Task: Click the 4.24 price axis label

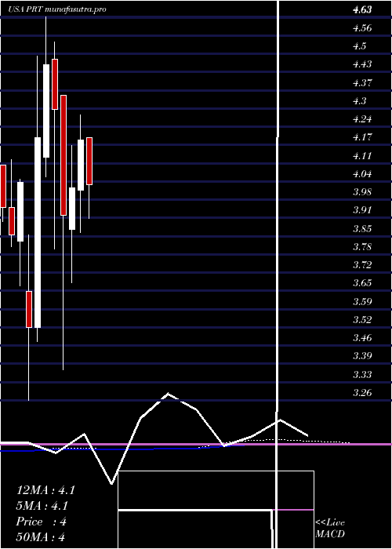Action: click(x=362, y=119)
